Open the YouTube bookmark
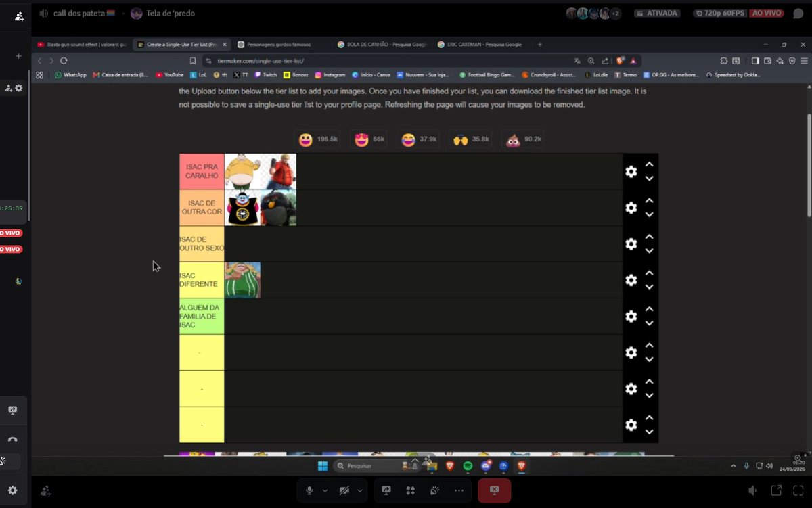This screenshot has width=812, height=508. (x=170, y=75)
